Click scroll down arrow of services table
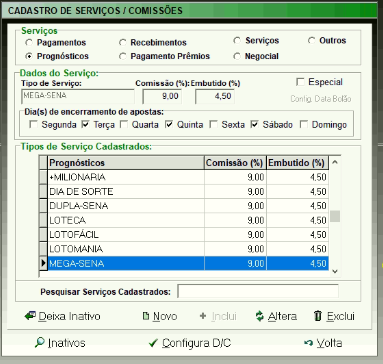Viewport: 383px width, 364px height. click(x=335, y=271)
